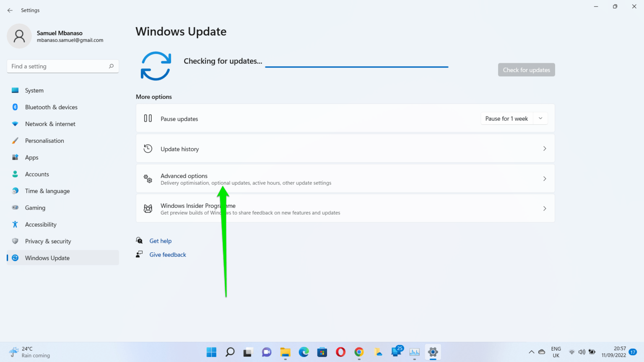
Task: Open Accessibility settings
Action: (40, 224)
